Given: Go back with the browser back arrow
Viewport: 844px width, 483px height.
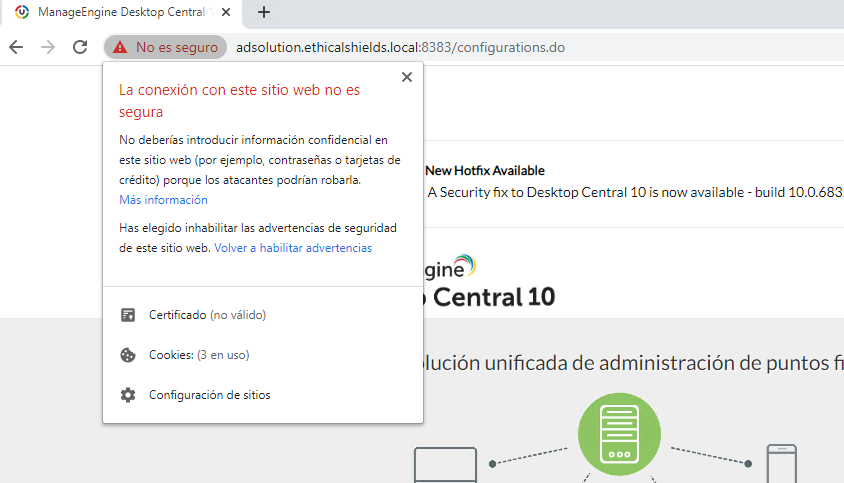Looking at the screenshot, I should click(16, 47).
